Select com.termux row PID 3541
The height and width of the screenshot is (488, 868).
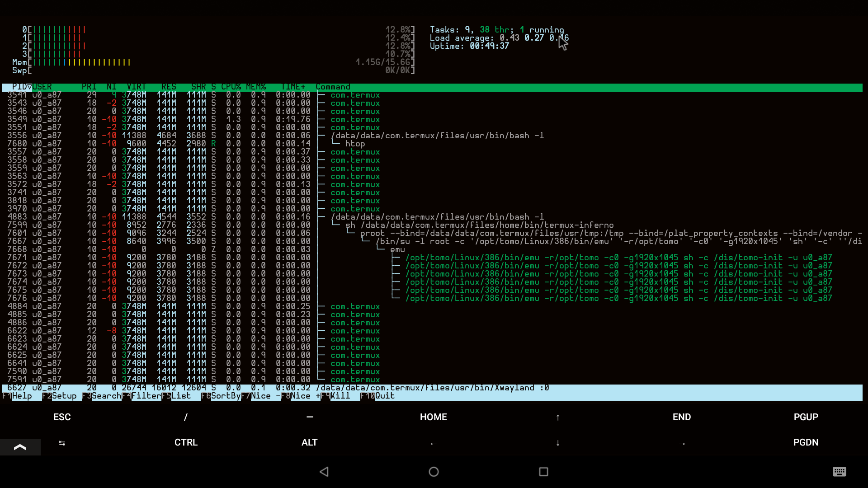click(432, 95)
